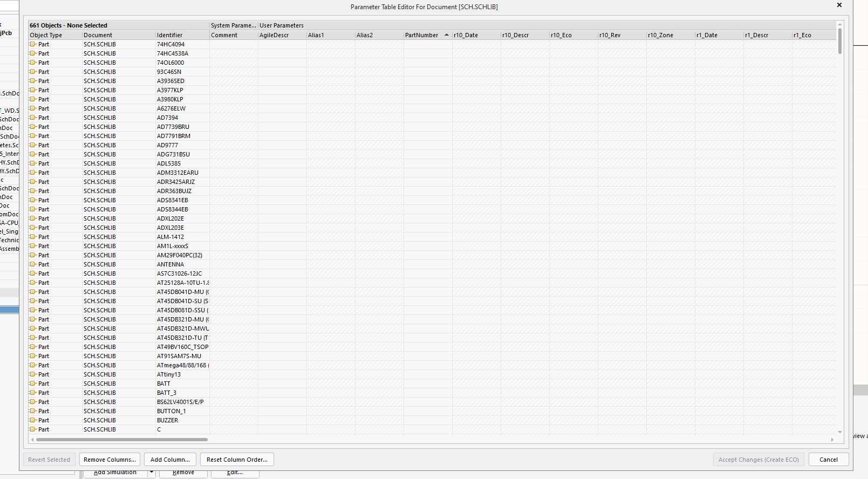
Task: Click the scroll right arrow of the table
Action: (x=832, y=440)
